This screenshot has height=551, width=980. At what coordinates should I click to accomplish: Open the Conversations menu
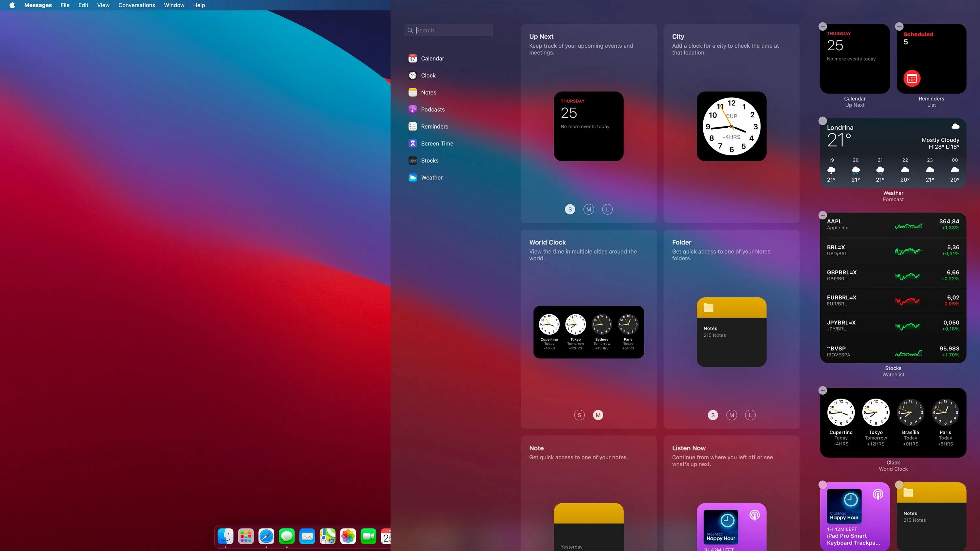pyautogui.click(x=137, y=5)
